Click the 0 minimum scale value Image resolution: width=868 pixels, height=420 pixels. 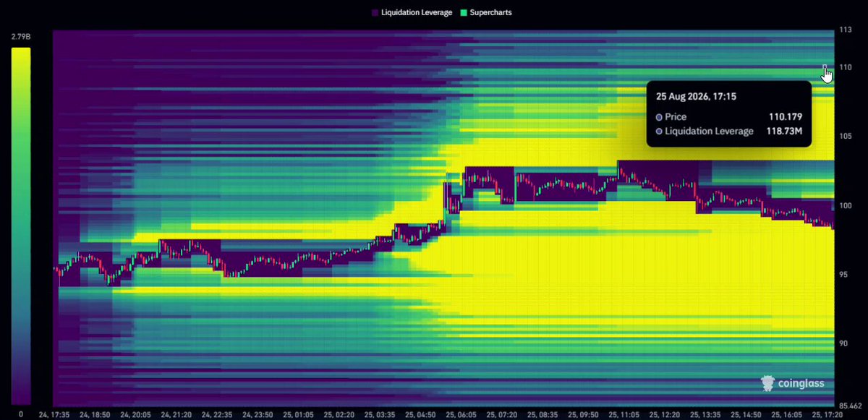[x=21, y=414]
